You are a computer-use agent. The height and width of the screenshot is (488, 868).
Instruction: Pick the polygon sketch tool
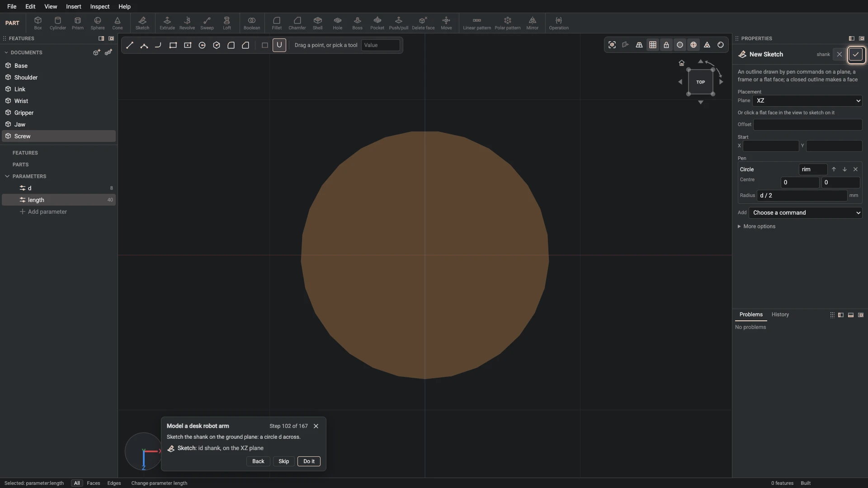217,45
